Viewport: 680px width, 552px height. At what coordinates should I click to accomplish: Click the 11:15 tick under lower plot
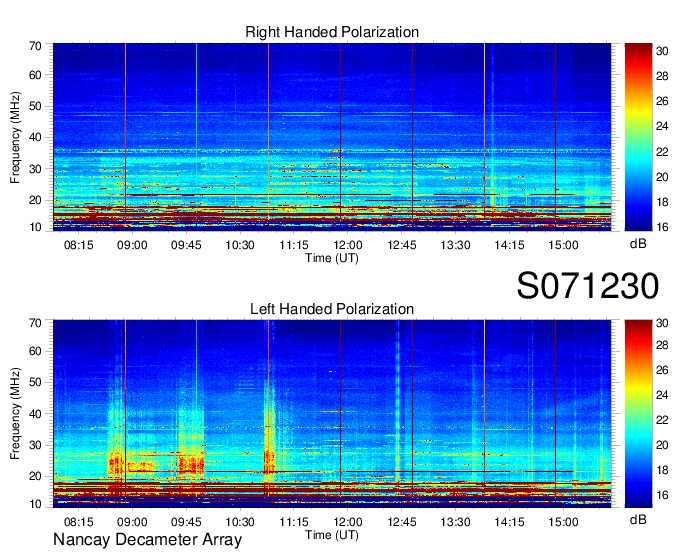click(294, 522)
